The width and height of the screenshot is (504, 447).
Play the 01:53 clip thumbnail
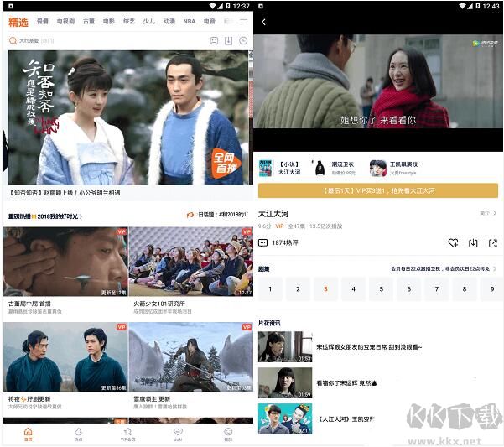pyautogui.click(x=285, y=346)
